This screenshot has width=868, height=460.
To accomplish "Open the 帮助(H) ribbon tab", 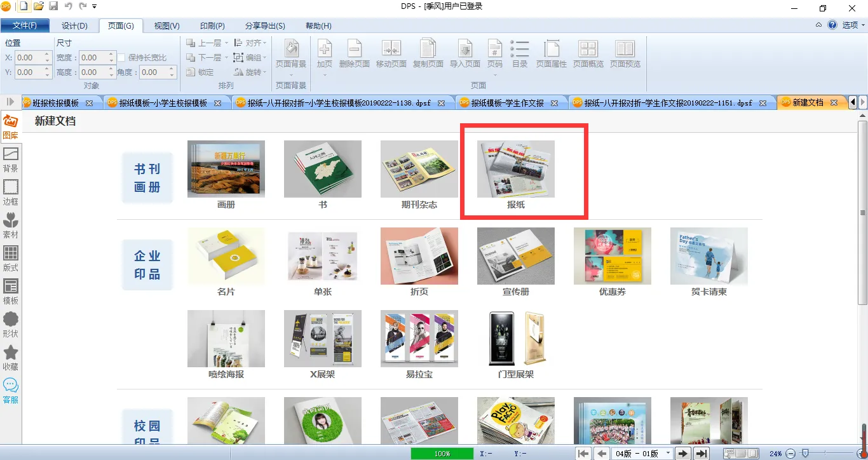I will 318,26.
